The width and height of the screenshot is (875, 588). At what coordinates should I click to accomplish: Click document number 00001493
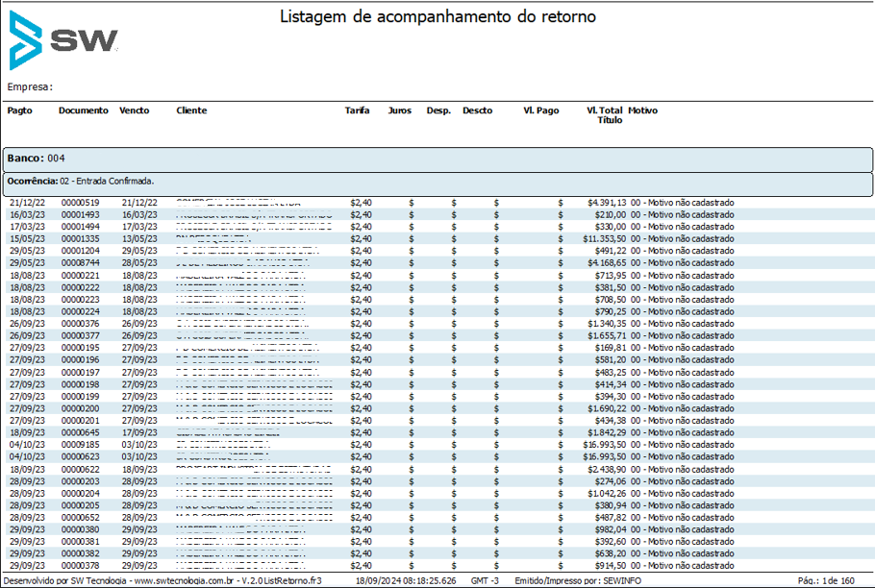81,215
